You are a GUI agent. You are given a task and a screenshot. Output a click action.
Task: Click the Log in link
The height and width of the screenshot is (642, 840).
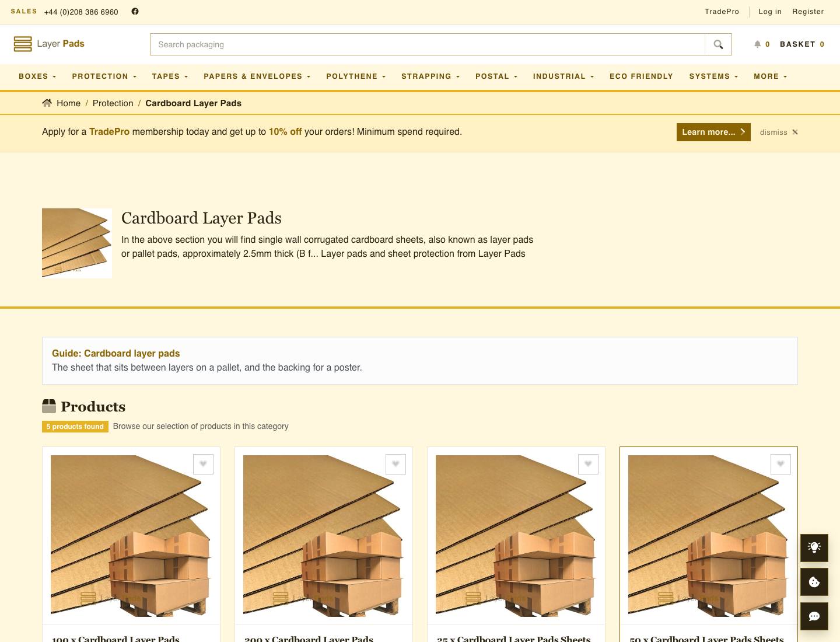[770, 12]
